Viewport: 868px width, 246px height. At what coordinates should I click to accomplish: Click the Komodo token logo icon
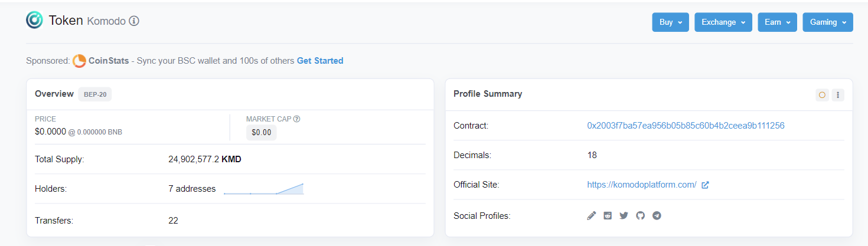click(x=34, y=21)
